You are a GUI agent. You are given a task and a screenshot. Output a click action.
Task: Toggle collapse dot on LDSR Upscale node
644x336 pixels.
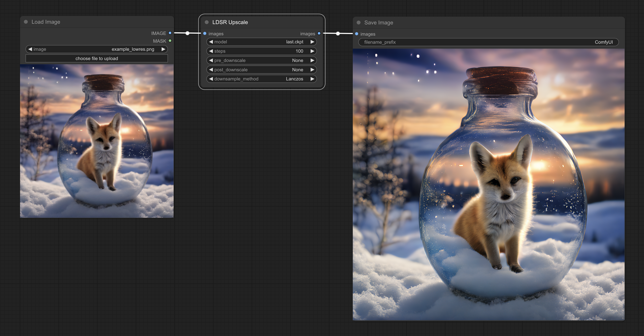coord(207,22)
